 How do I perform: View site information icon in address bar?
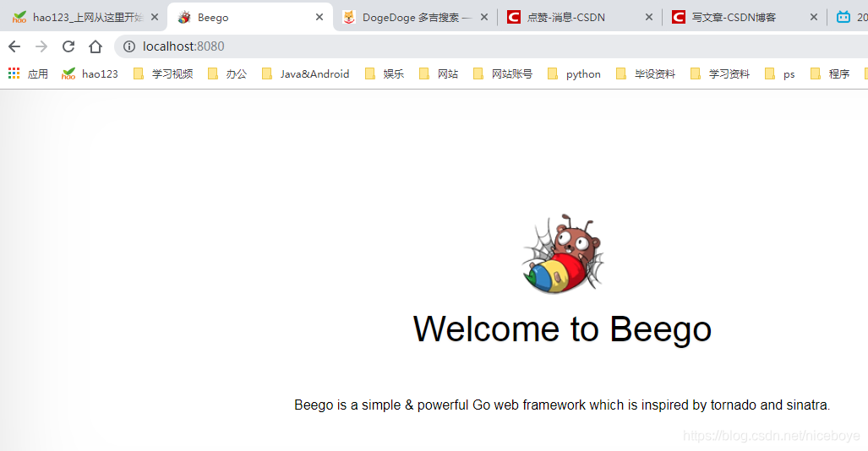[x=129, y=46]
